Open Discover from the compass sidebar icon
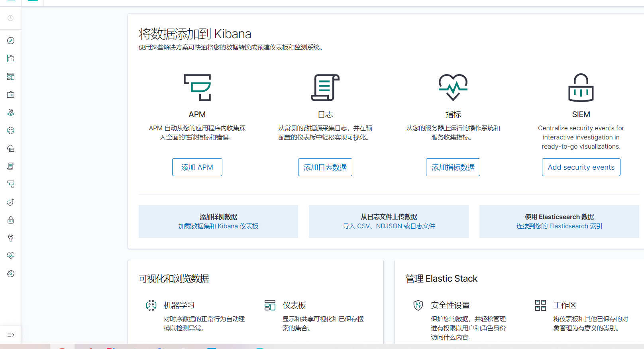Screen dimensions: 644x349 (x=11, y=41)
